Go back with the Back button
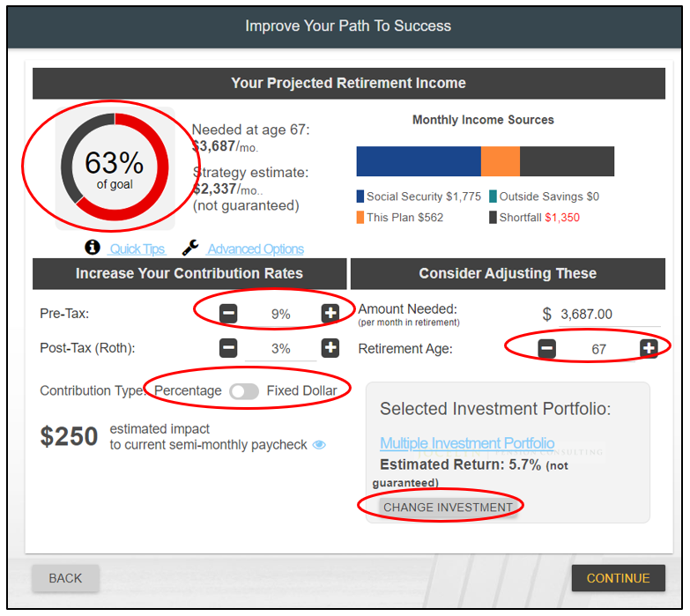The width and height of the screenshot is (690, 616). tap(65, 578)
